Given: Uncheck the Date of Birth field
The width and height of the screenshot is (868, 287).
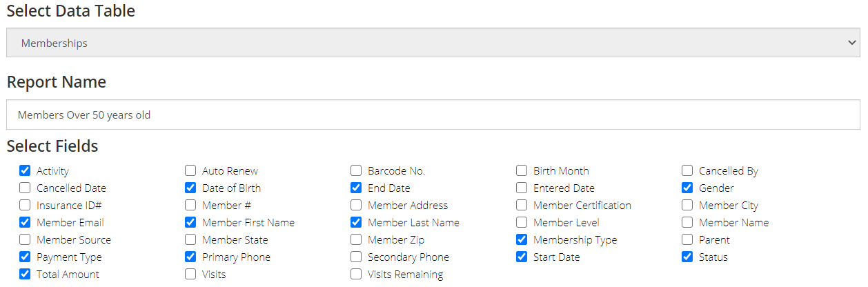Looking at the screenshot, I should [190, 188].
